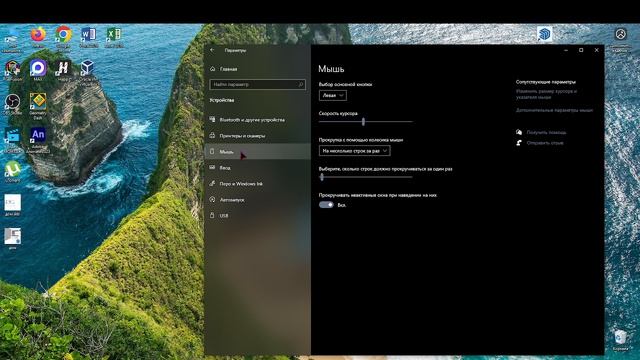Select the Мышь sidebar item

pos(257,151)
